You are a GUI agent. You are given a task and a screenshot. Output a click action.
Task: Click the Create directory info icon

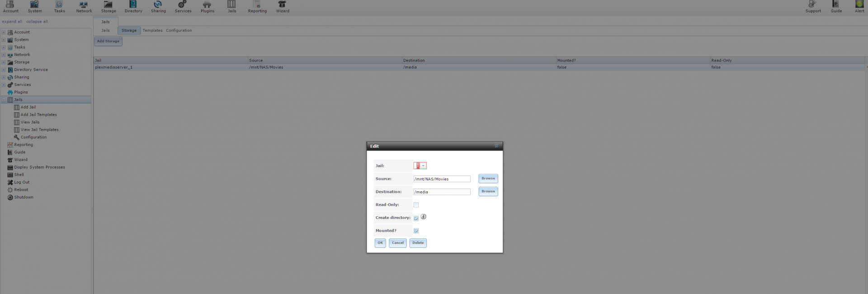point(423,217)
